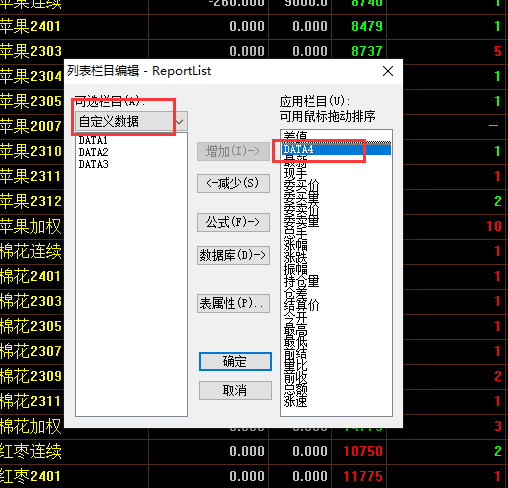This screenshot has width=508, height=488.
Task: Confirm with the 确定 button
Action: click(x=235, y=361)
